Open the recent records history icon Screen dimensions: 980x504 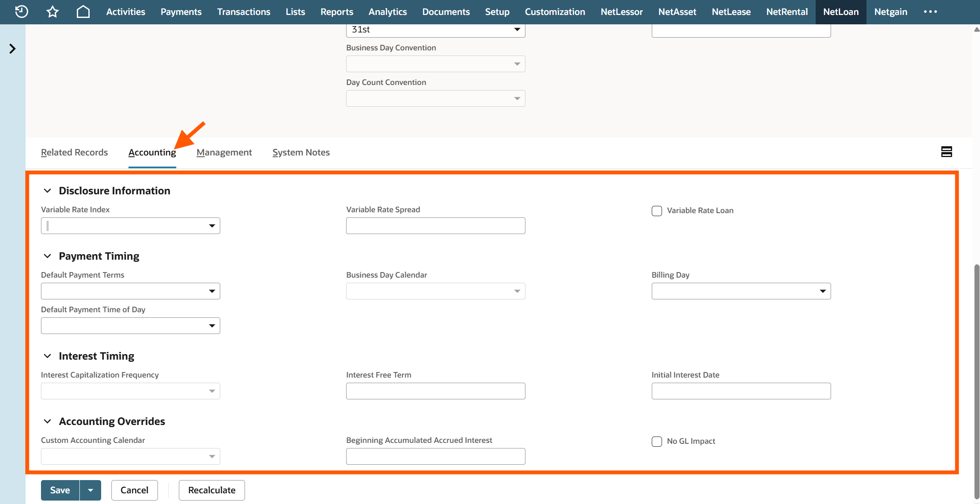[x=21, y=12]
